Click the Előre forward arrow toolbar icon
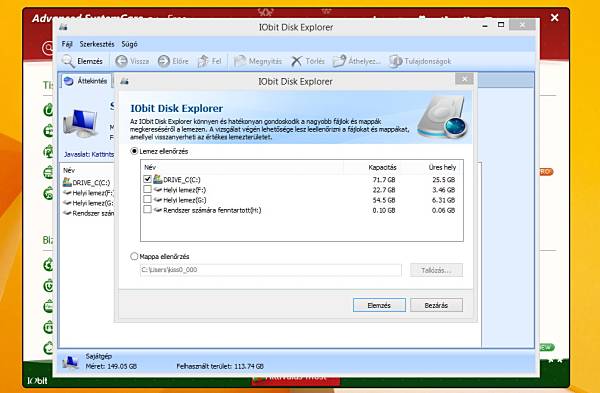Viewport: 600px width, 393px height. click(164, 61)
